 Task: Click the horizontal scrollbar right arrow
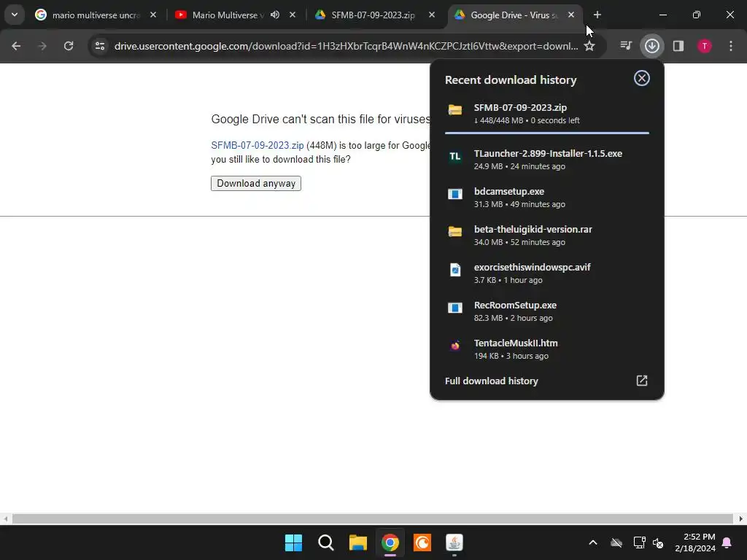[x=741, y=518]
